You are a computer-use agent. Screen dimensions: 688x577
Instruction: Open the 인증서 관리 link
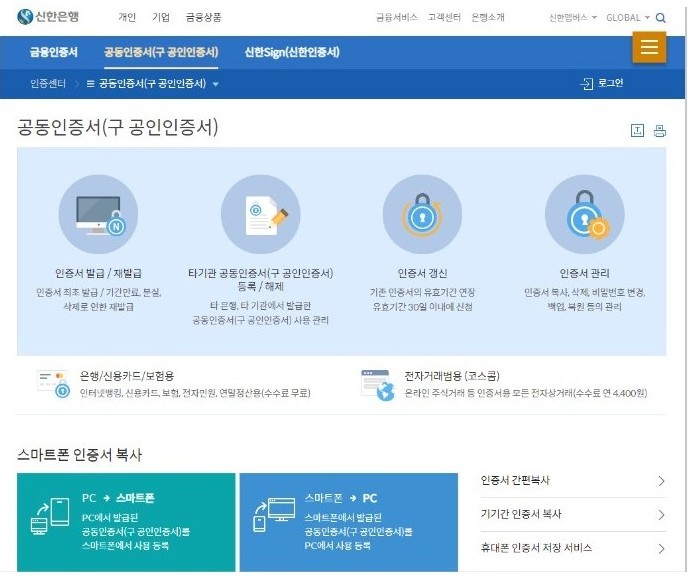pos(584,273)
